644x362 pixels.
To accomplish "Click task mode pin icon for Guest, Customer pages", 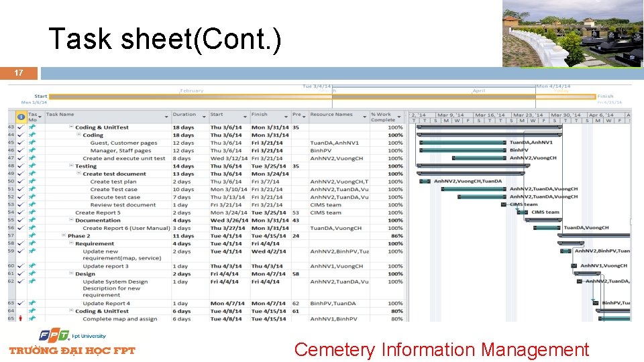I will pos(32,142).
